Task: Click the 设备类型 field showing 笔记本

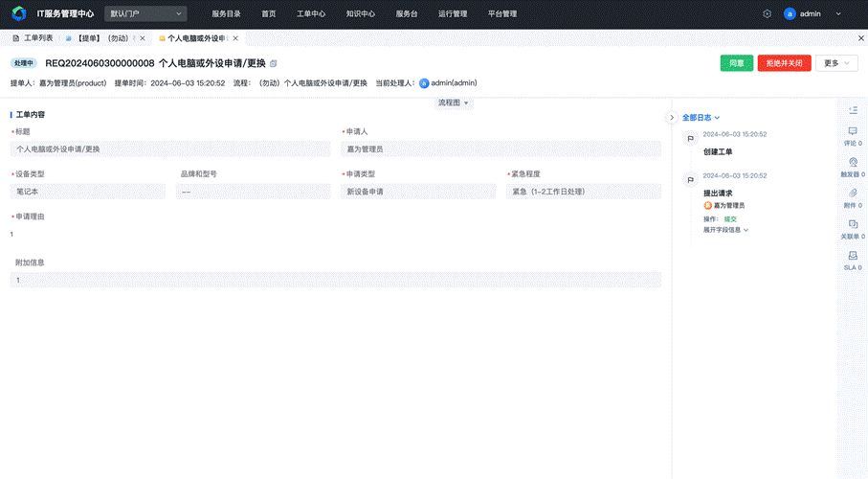Action: tap(88, 192)
